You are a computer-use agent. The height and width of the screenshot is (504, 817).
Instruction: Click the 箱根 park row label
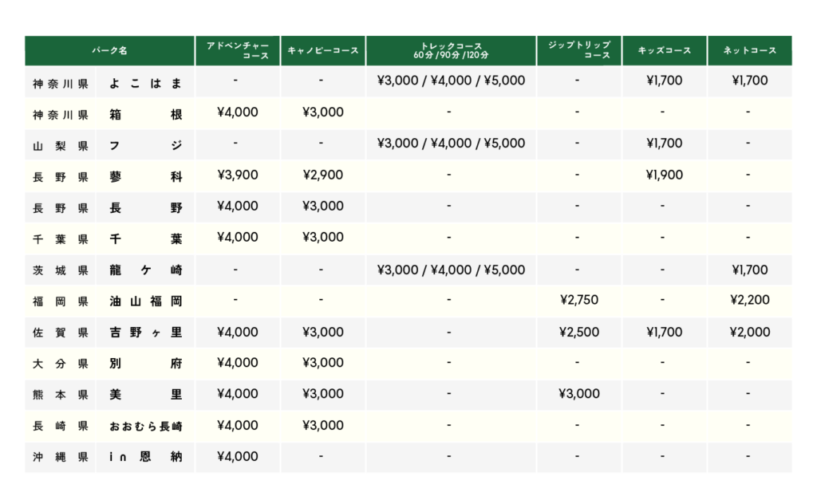(145, 113)
